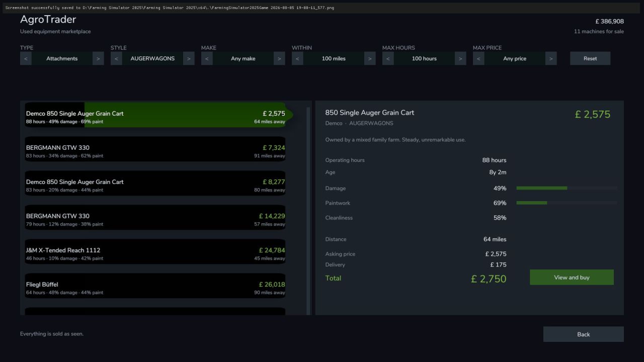644x362 pixels.
Task: Click the large £ 2,575 price in details
Action: (593, 114)
